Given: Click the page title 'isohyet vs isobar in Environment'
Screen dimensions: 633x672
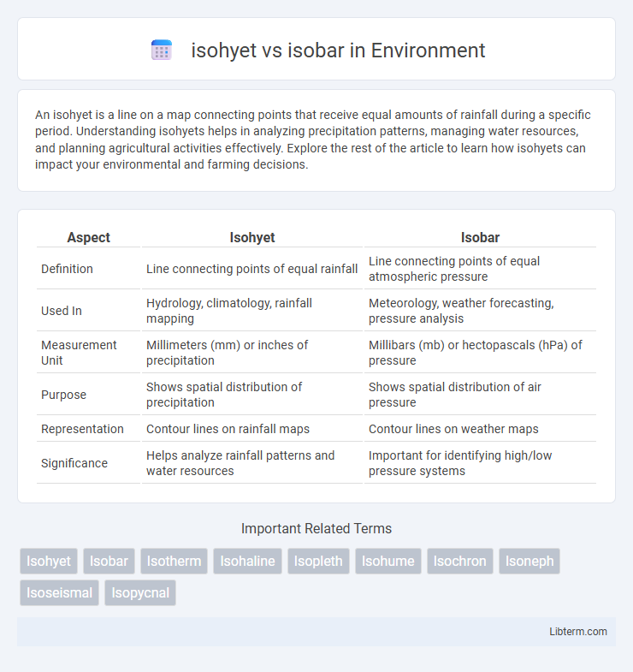Looking at the screenshot, I should click(x=338, y=51).
